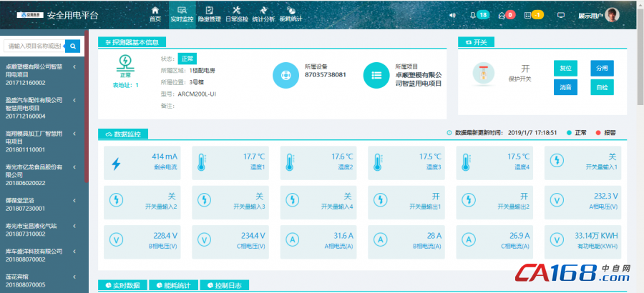
Task: Open the list icon with -1 badge
Action: click(534, 15)
